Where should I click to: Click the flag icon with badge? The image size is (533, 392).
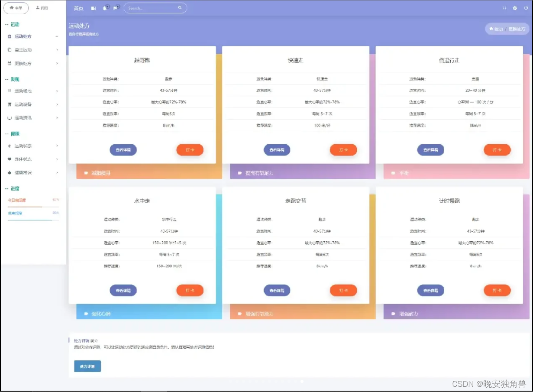tap(115, 8)
